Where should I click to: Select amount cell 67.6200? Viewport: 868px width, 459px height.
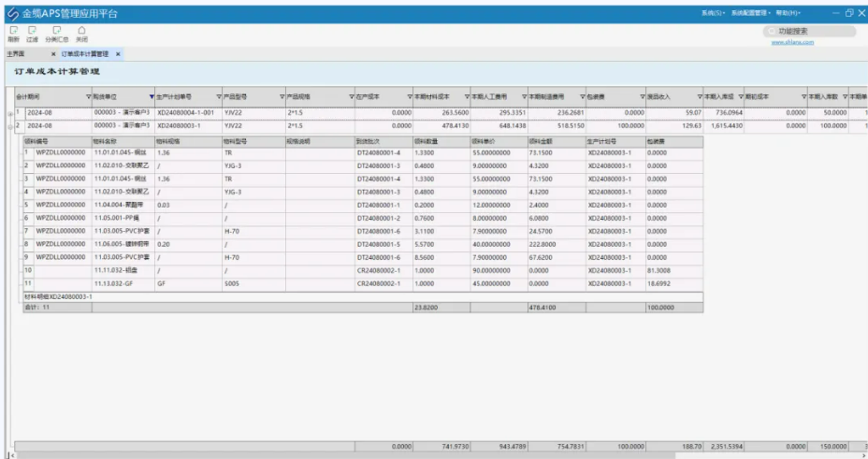(x=557, y=258)
